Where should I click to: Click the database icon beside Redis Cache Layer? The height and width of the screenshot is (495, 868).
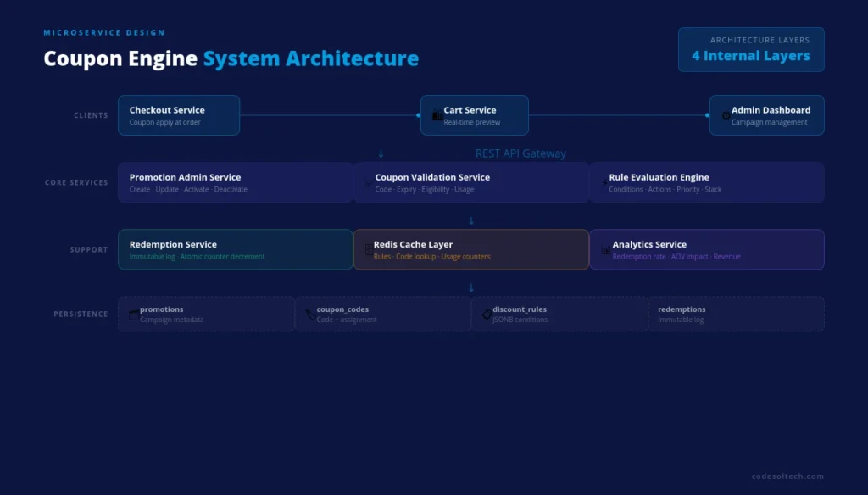[x=370, y=248]
